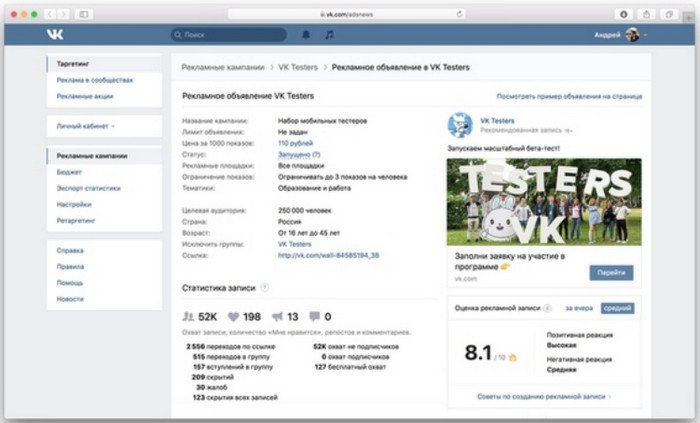Screen dimensions: 700x423
Task: Go to VK Testers breadcrumb
Action: [x=298, y=67]
